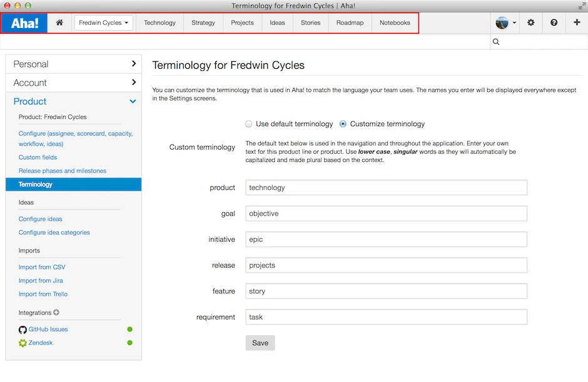This screenshot has height=382, width=588.
Task: Click the GitHub Issues octocat icon
Action: click(x=23, y=329)
